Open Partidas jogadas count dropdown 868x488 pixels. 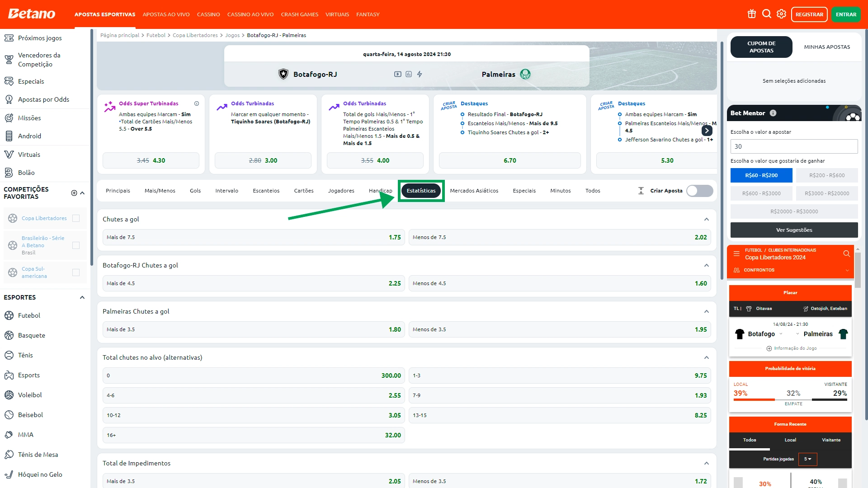(x=808, y=459)
